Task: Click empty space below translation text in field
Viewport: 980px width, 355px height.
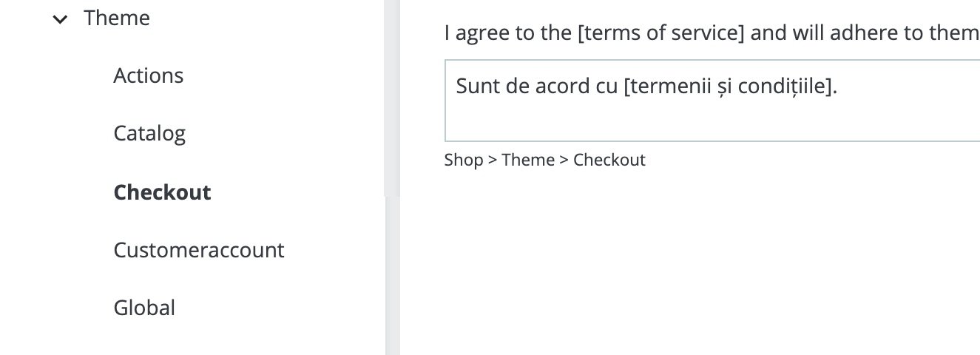Action: point(710,122)
